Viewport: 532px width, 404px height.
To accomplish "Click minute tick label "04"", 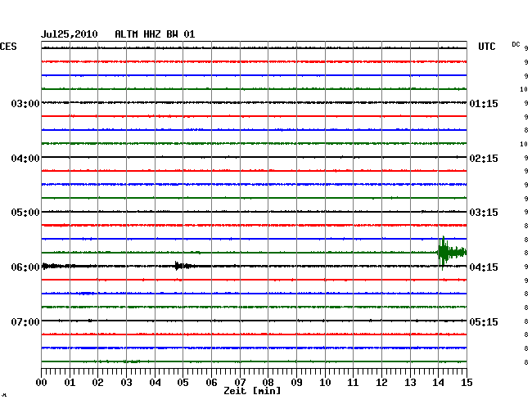I will [x=155, y=383].
